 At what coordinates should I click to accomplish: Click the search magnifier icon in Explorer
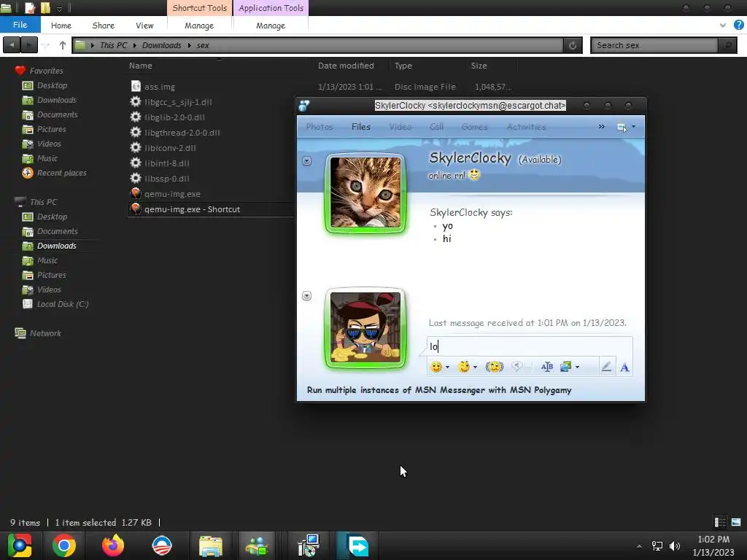tap(727, 45)
